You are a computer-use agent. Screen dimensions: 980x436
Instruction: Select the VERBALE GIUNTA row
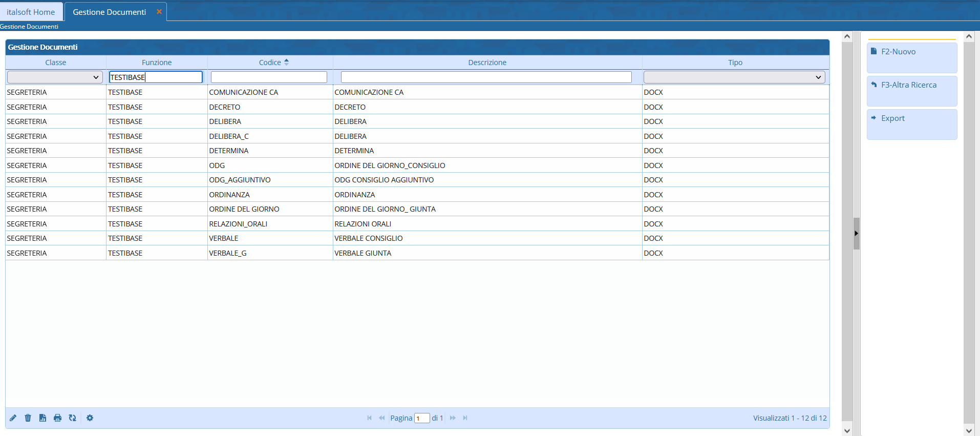(363, 253)
